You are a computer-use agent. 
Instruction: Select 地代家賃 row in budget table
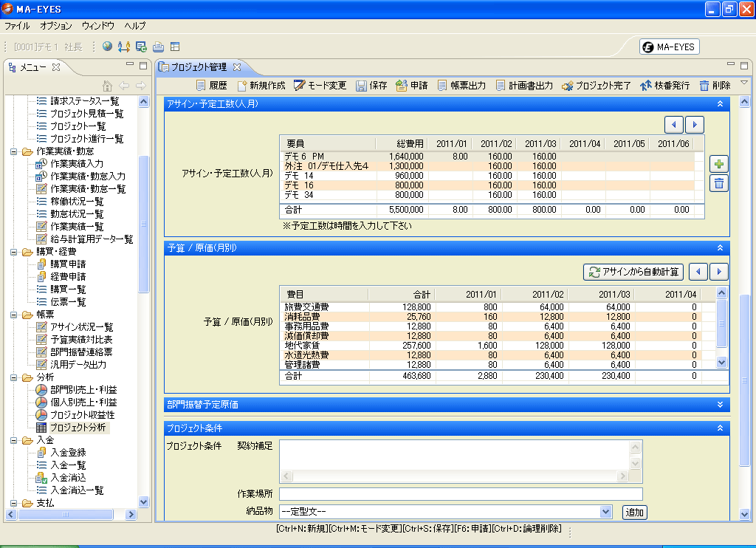click(491, 346)
